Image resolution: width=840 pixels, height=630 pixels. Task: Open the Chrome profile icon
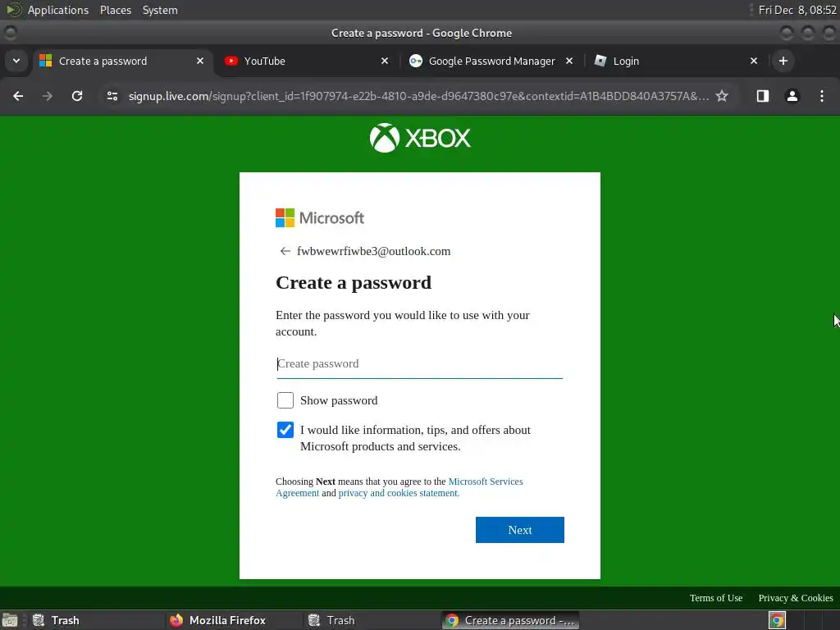click(792, 96)
